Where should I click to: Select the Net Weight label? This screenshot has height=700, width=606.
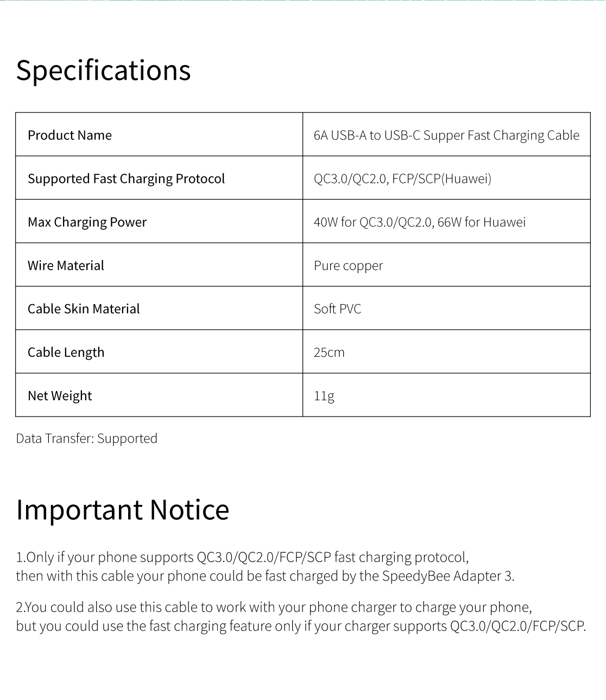60,396
